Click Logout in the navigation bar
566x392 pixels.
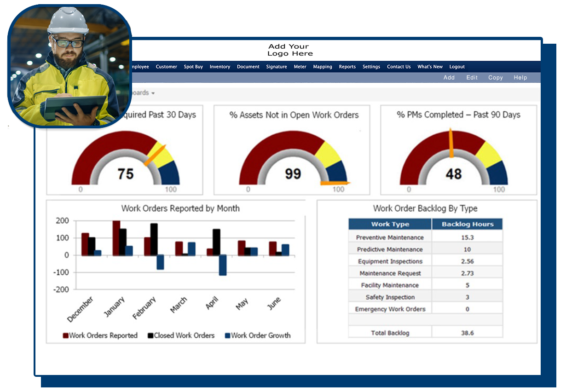[x=457, y=67]
